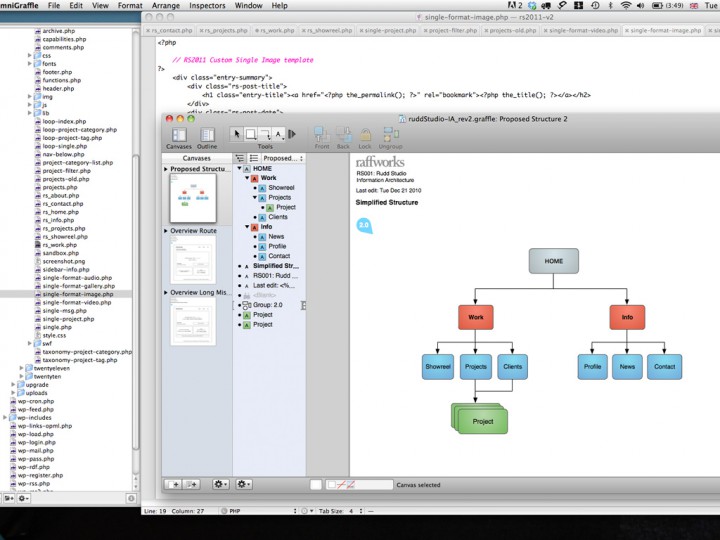Click the Ungroup toolbar icon

(391, 135)
